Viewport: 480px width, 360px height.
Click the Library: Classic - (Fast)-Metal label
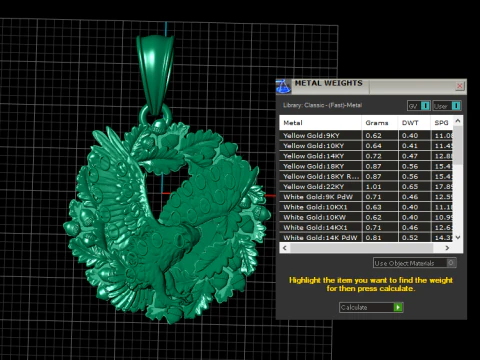click(322, 105)
